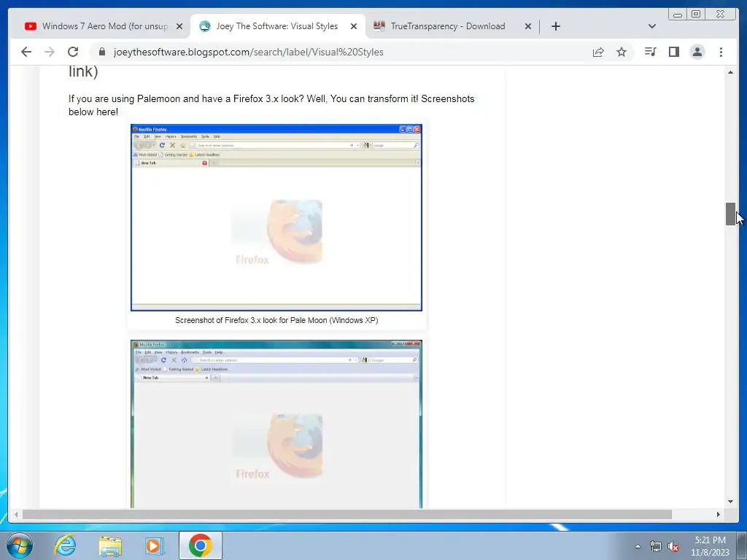Click the horizontal scrollbar right arrow
This screenshot has height=560, width=747.
point(719,514)
